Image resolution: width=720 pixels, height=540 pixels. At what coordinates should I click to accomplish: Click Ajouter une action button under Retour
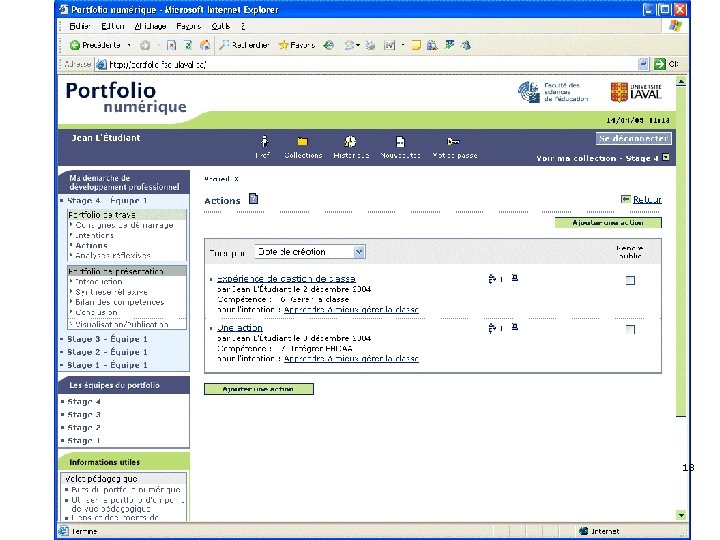[608, 223]
